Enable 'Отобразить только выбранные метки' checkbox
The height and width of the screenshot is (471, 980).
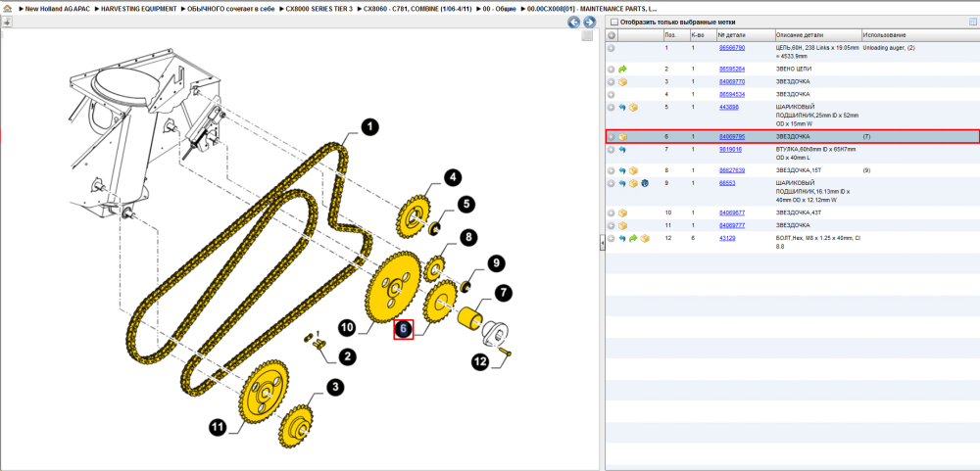point(613,23)
